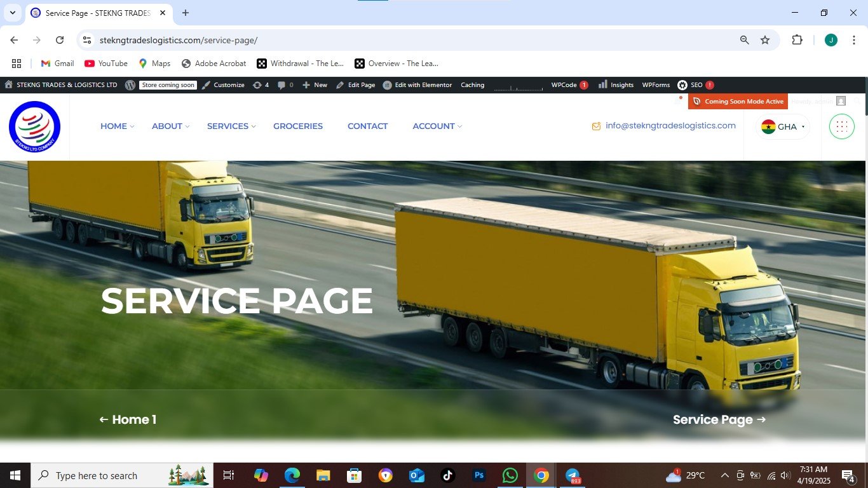Open Chrome Extensions puzzle icon

click(797, 40)
